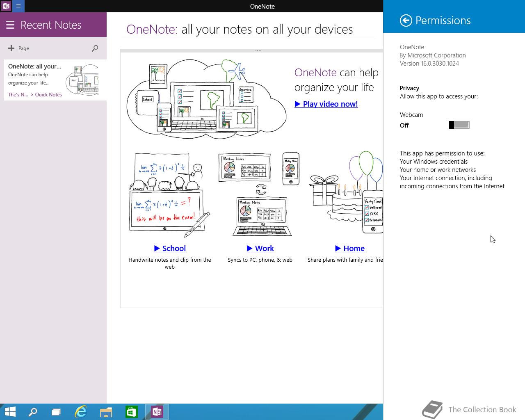Open the Quick Notes section link
Viewport: 525px width, 420px height.
48,95
